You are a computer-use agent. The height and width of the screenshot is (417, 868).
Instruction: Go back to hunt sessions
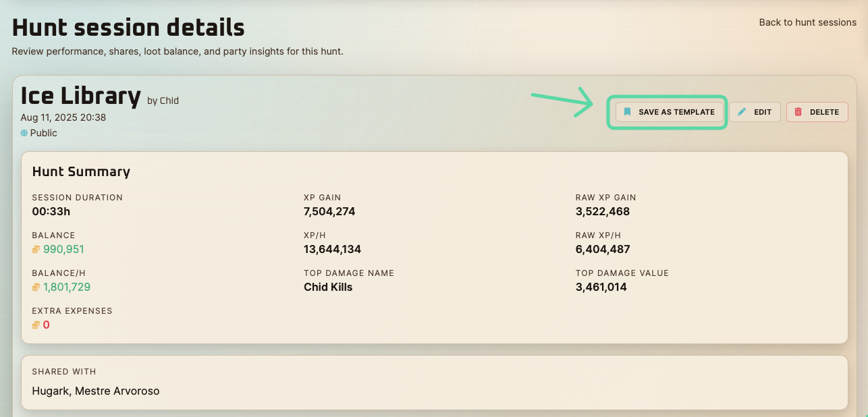pyautogui.click(x=807, y=22)
